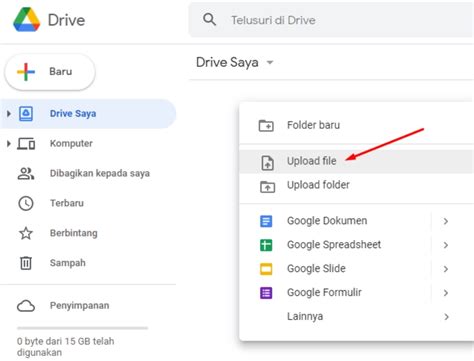Expand the Google Dokumen submenu arrow
This screenshot has height=361, width=474.
(446, 221)
